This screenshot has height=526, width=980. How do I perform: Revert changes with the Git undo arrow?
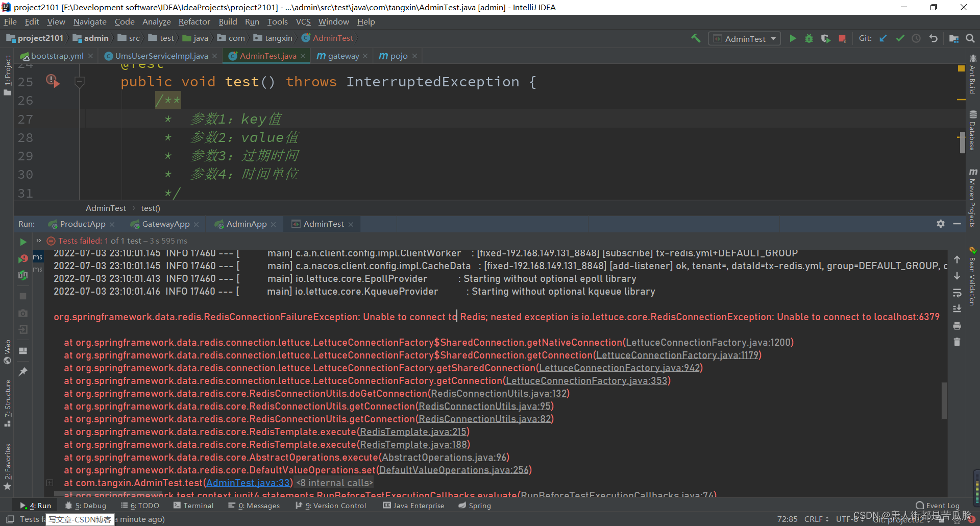pyautogui.click(x=934, y=38)
